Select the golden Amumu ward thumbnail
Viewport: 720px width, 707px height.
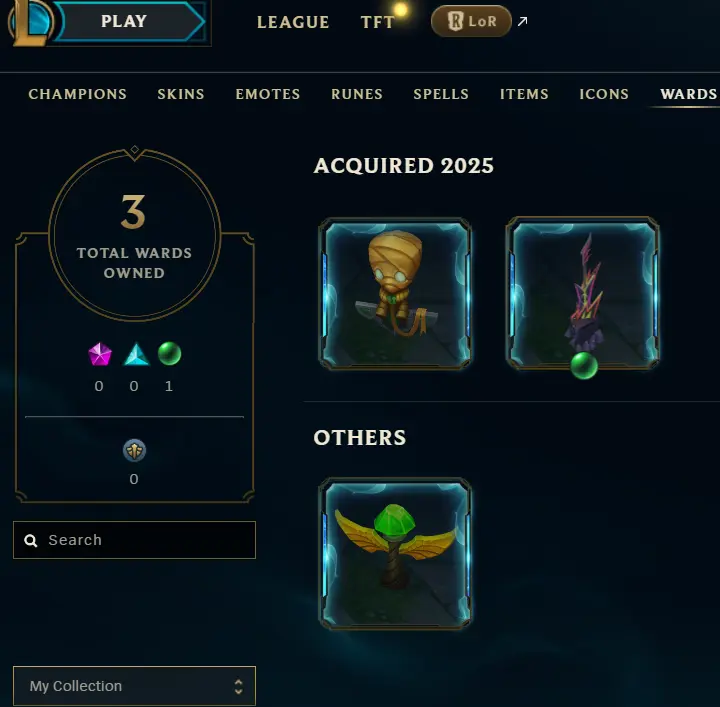tap(395, 294)
